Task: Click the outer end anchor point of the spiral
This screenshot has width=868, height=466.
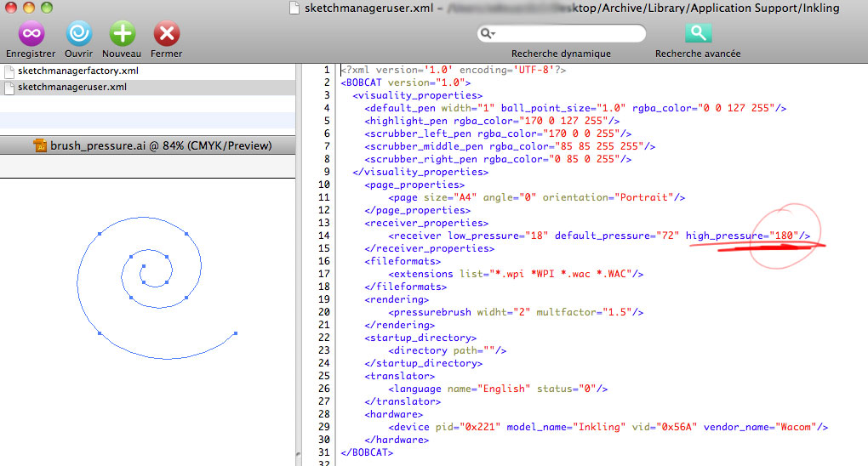Action: coord(236,333)
